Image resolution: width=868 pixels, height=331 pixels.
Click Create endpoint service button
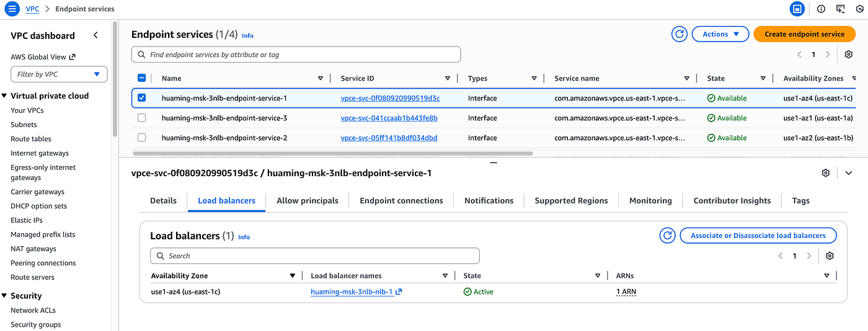(804, 34)
